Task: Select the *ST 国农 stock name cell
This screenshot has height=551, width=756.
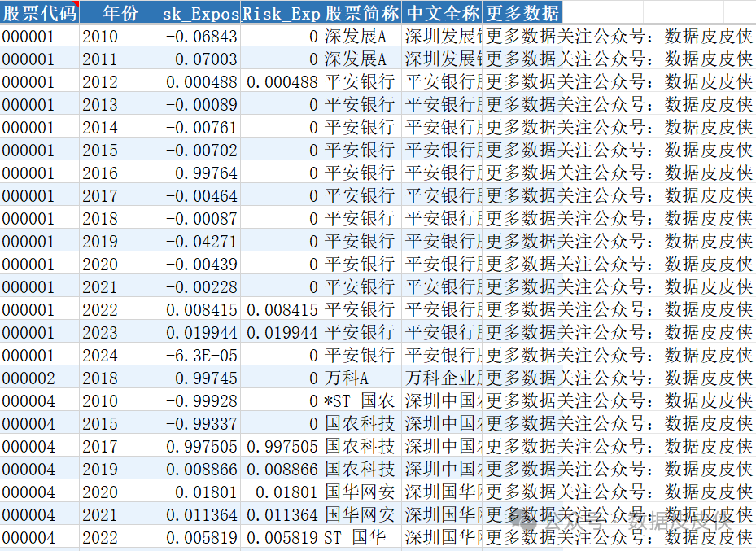Action: [361, 400]
